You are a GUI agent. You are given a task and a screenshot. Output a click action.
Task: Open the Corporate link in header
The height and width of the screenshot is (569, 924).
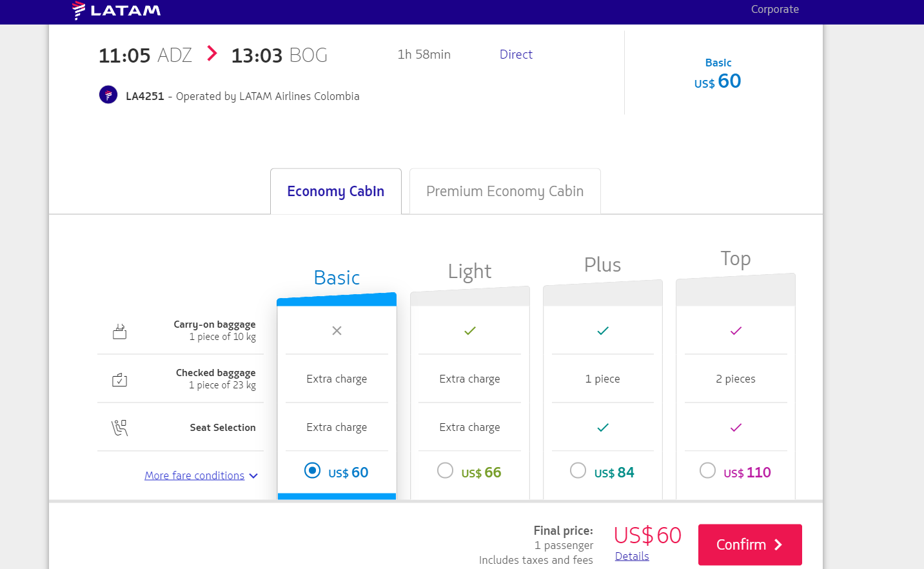pyautogui.click(x=774, y=9)
